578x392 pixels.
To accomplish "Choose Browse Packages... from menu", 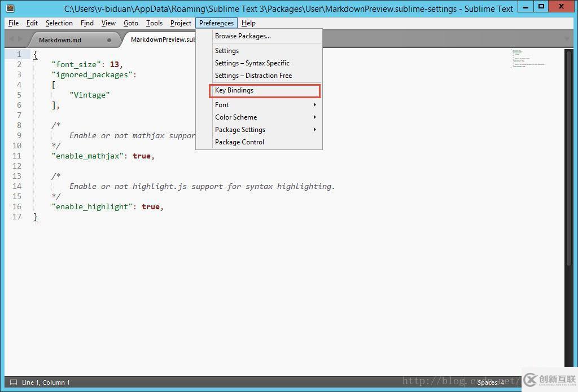I will (259, 36).
